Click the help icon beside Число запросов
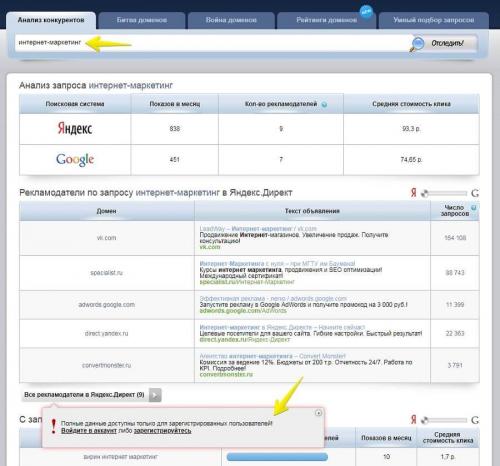Viewport: 500px width, 466px height. pyautogui.click(x=474, y=207)
